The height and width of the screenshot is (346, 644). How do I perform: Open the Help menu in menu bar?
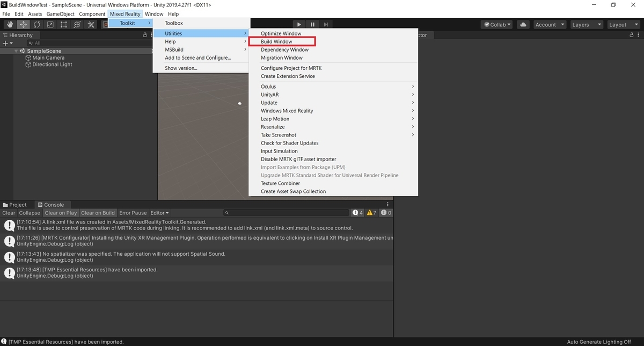click(x=173, y=14)
